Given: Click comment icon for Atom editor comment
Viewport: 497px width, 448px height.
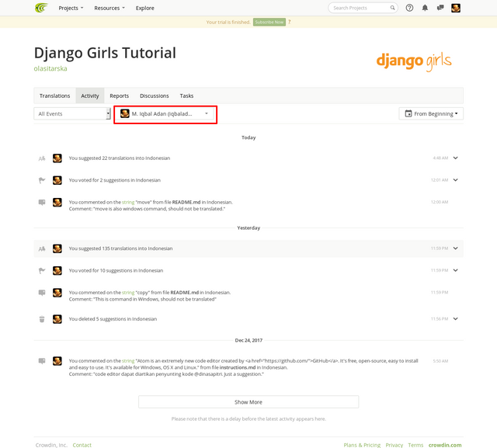Looking at the screenshot, I should pyautogui.click(x=42, y=361).
